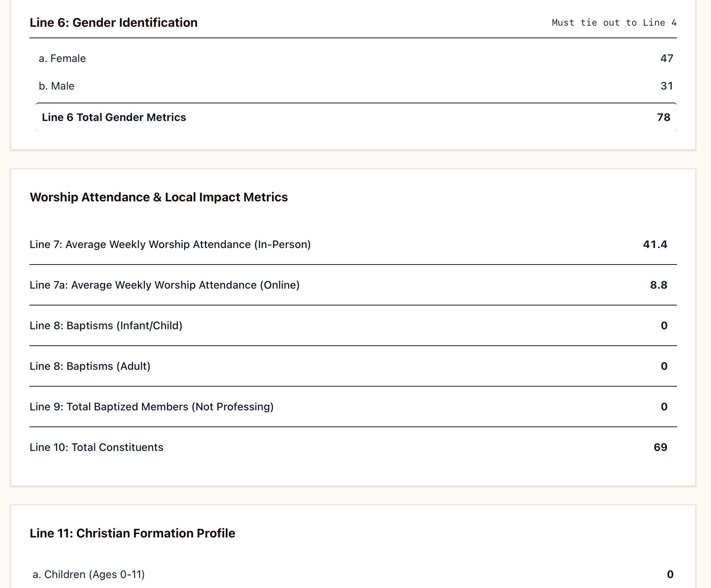Screen dimensions: 711x588
Task: Click the 'Worship Attendance & Local Impact Metrics' heading
Action: coord(159,197)
